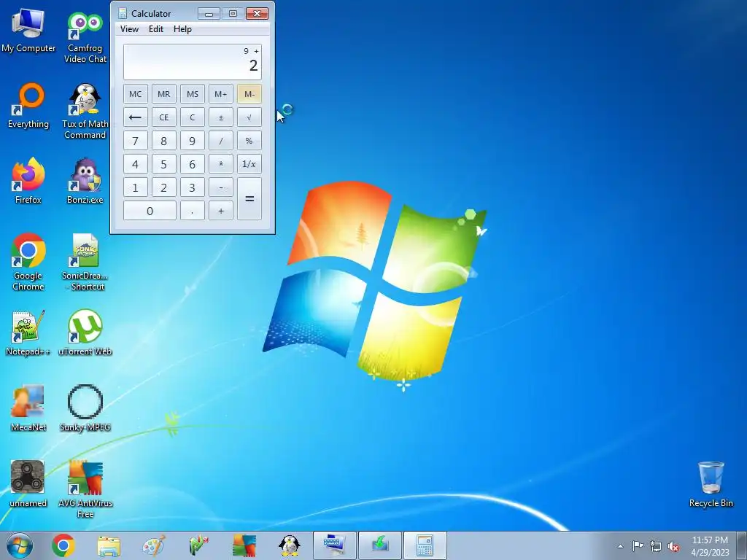
Task: Click the 1/x reciprocal button
Action: pos(249,164)
